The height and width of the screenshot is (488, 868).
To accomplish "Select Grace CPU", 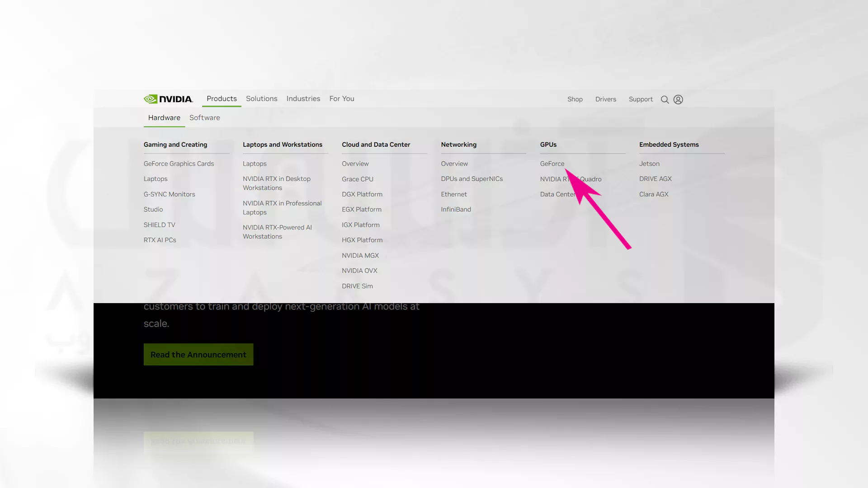I will [x=358, y=179].
